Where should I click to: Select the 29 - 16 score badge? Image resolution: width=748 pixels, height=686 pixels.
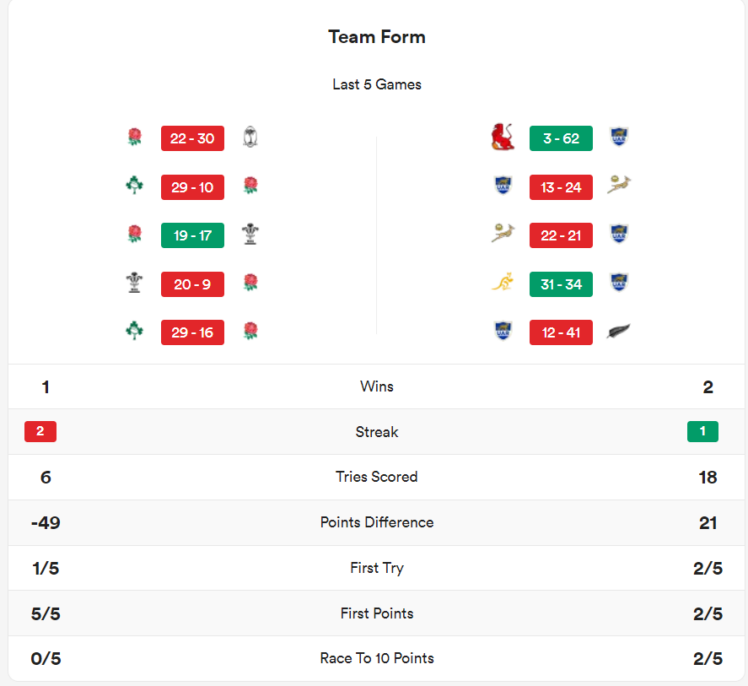pos(192,332)
